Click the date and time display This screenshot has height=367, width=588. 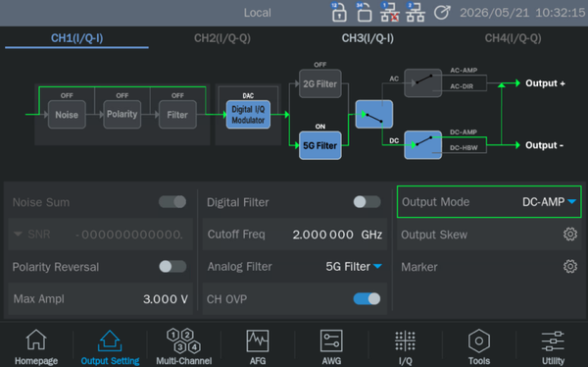(x=522, y=13)
